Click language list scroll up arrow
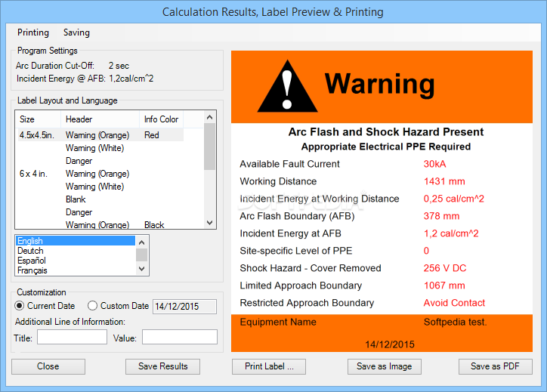 (141, 242)
